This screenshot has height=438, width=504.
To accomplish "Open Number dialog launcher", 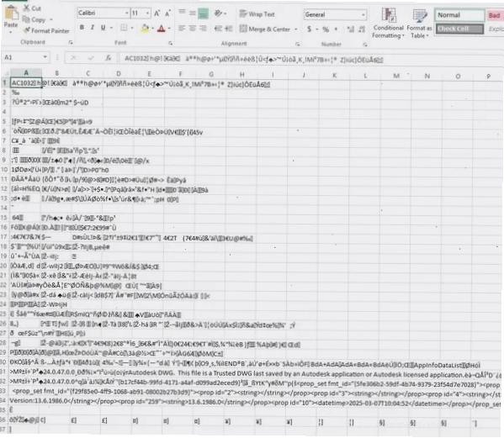I will (365, 45).
